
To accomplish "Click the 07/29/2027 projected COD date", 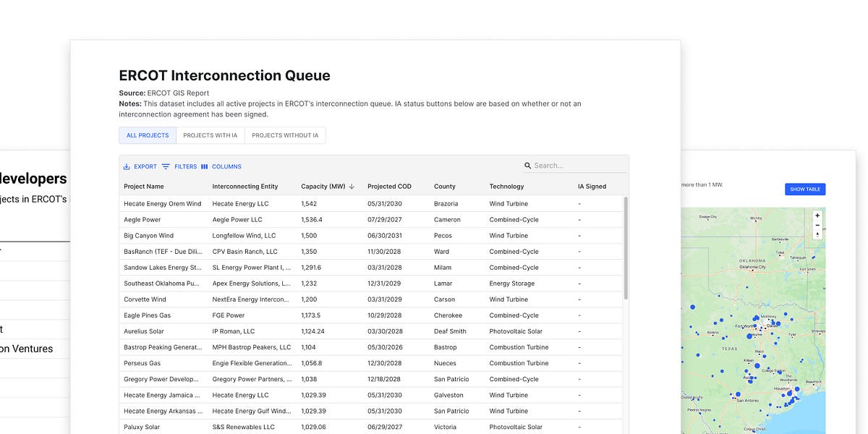I will (385, 220).
